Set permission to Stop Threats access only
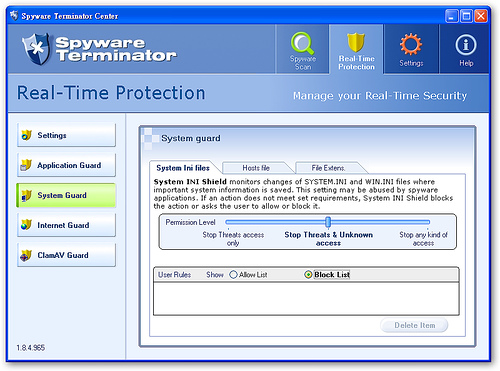This screenshot has height=371, width=500. pyautogui.click(x=233, y=239)
